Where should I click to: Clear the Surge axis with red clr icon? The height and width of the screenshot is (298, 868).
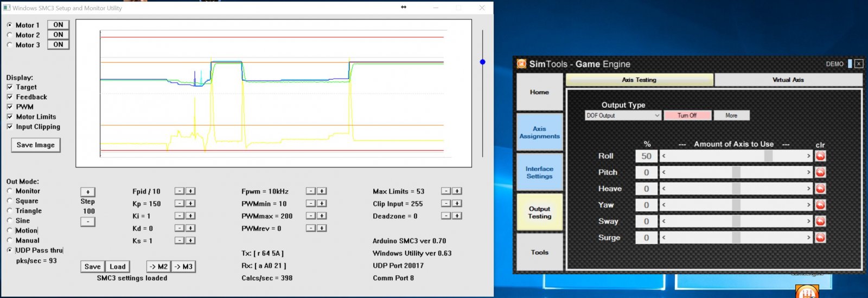[820, 237]
